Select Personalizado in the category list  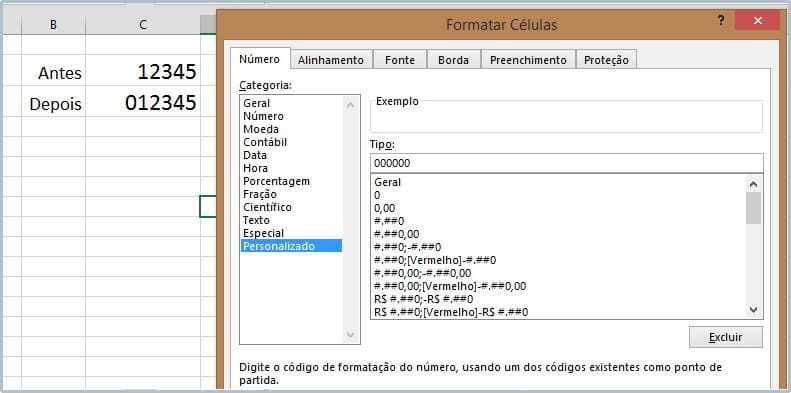[291, 246]
